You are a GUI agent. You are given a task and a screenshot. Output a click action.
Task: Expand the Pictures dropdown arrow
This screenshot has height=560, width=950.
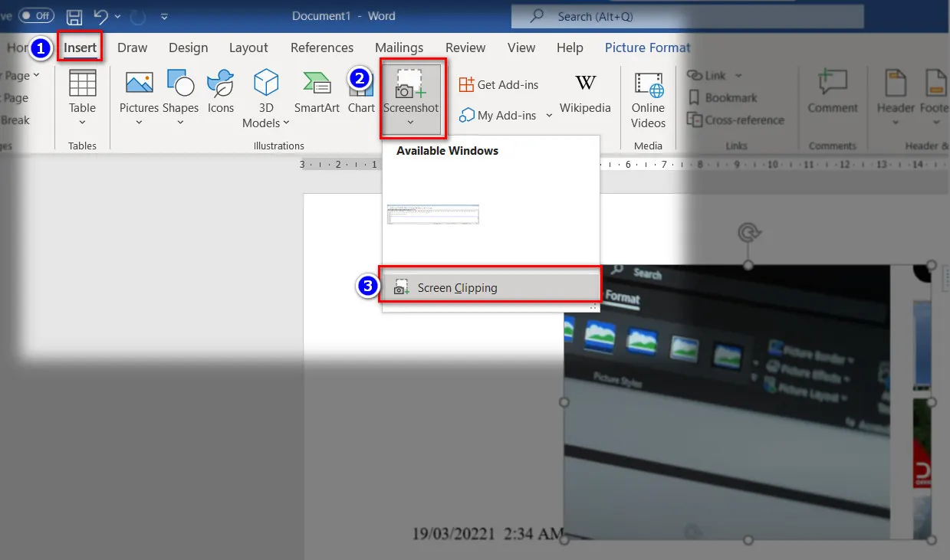click(140, 123)
